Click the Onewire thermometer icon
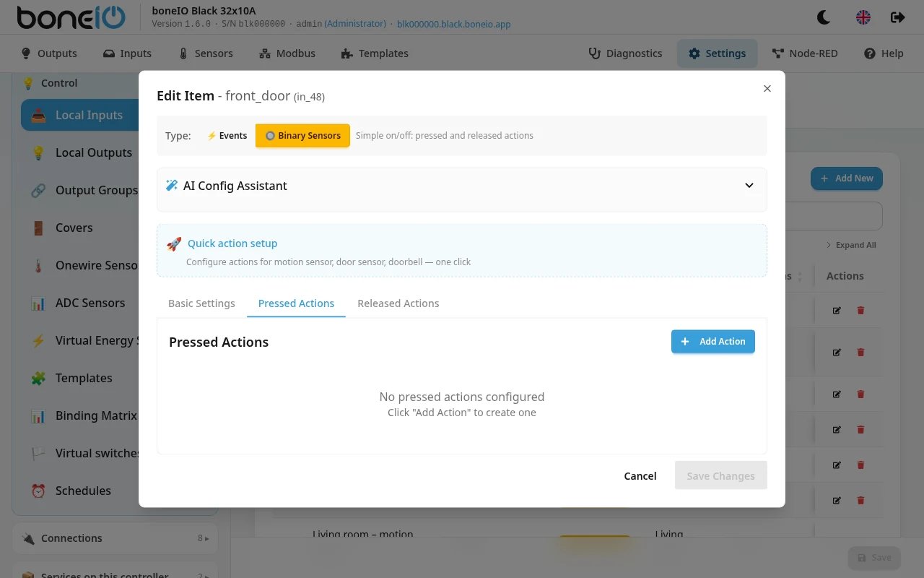This screenshot has height=578, width=924. [x=38, y=266]
